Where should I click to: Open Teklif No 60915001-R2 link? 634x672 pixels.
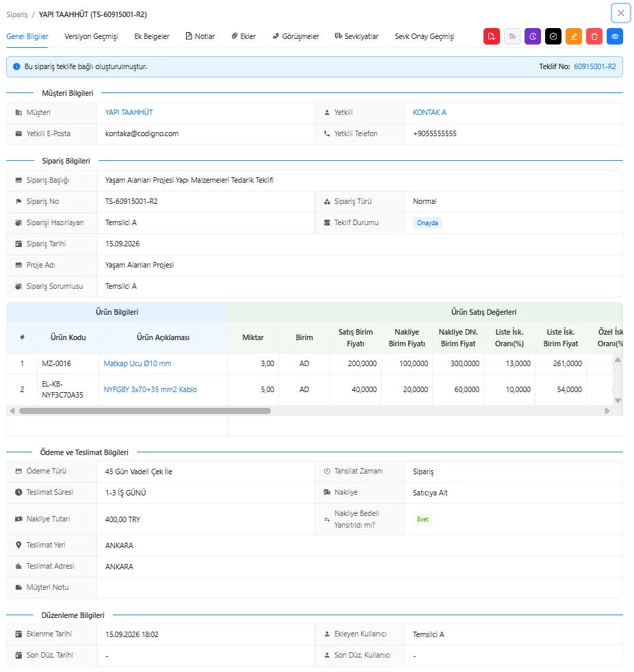point(594,66)
